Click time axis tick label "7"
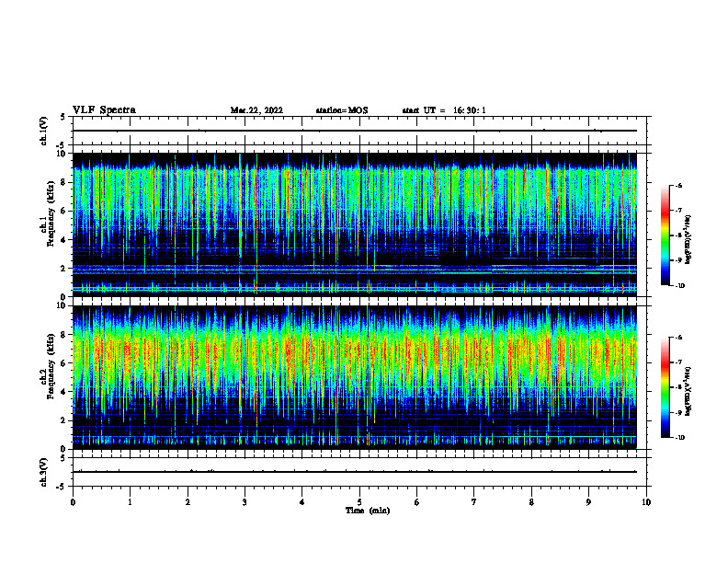728x563 pixels. coord(474,502)
